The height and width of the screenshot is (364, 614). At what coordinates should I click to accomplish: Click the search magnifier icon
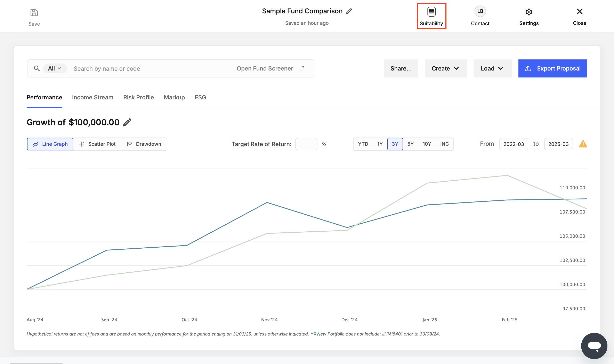37,68
